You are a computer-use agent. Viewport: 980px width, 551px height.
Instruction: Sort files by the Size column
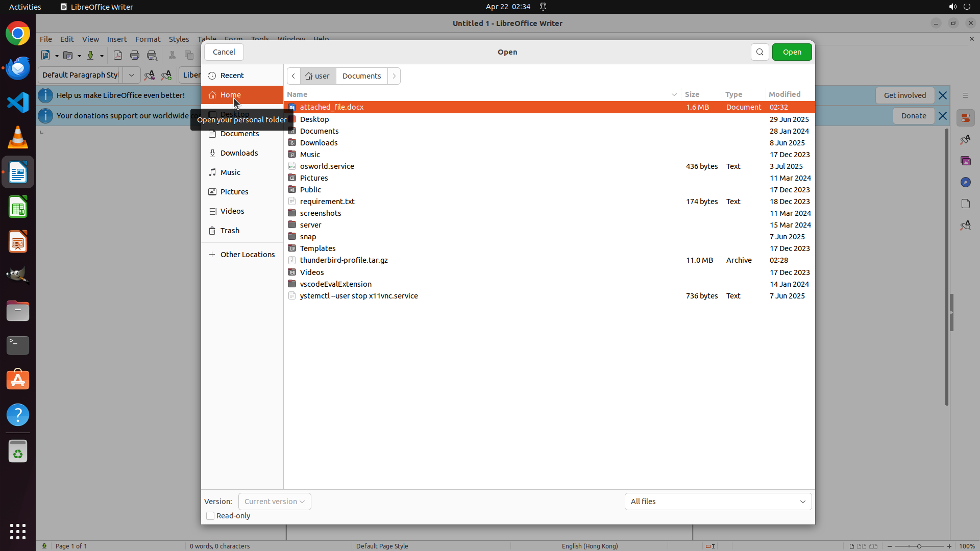[692, 94]
